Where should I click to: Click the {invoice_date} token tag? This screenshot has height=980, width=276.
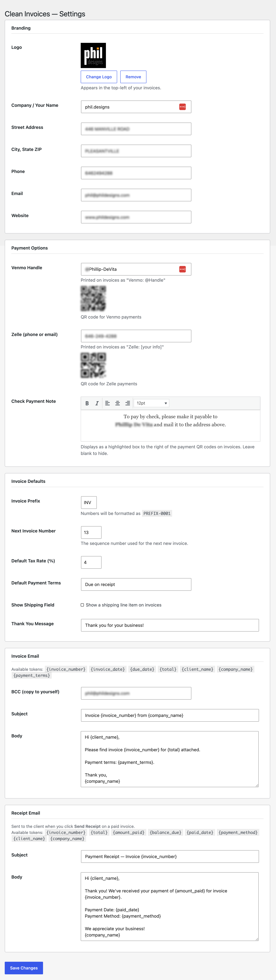(108, 669)
